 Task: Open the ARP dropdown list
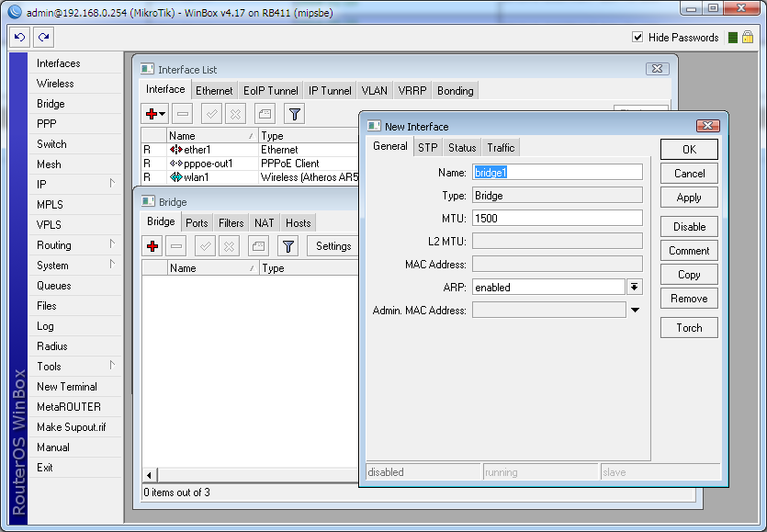pyautogui.click(x=635, y=287)
